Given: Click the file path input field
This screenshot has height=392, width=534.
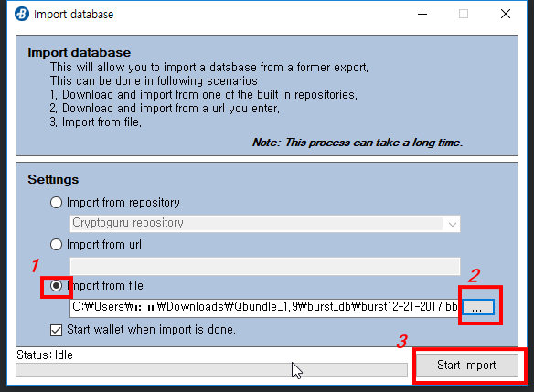Looking at the screenshot, I should point(264,307).
